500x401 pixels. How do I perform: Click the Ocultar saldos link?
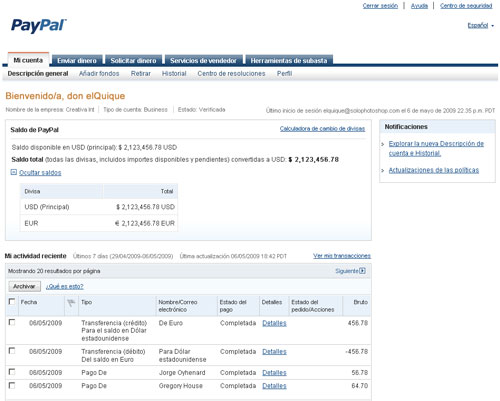point(40,172)
